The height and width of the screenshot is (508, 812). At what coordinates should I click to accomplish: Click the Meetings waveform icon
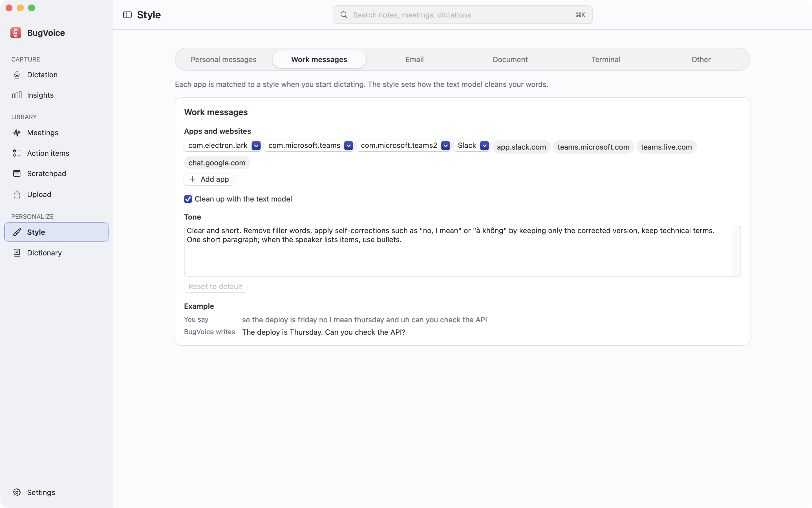(17, 133)
